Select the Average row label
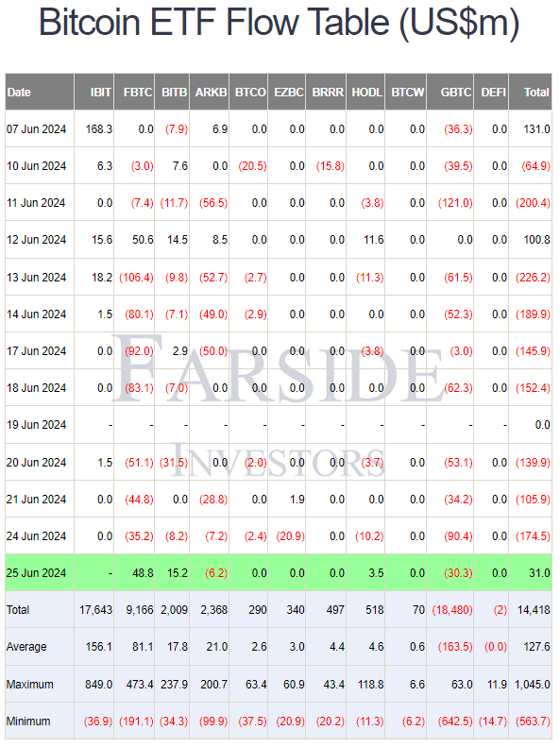560x747 pixels. tap(26, 647)
